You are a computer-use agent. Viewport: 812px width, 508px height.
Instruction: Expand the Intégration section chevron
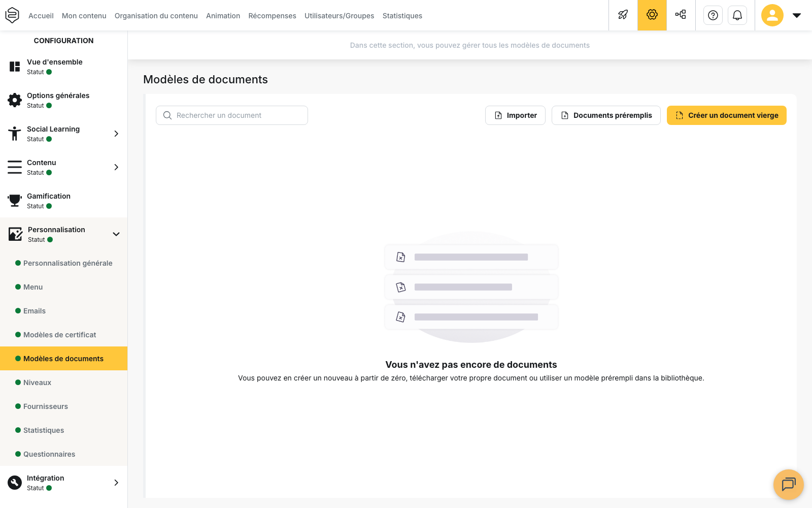pyautogui.click(x=116, y=483)
